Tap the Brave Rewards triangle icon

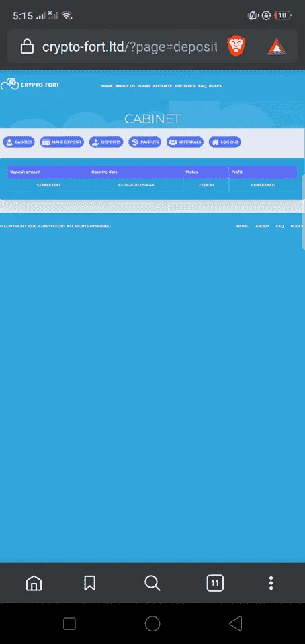pos(277,47)
